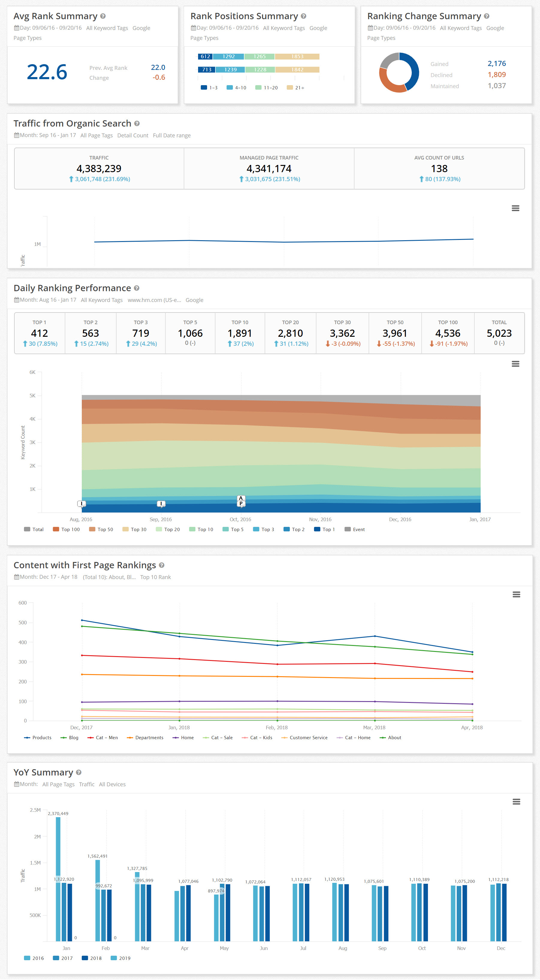Click the Detail Count link
Screen dimensions: 540x980
[x=133, y=135]
